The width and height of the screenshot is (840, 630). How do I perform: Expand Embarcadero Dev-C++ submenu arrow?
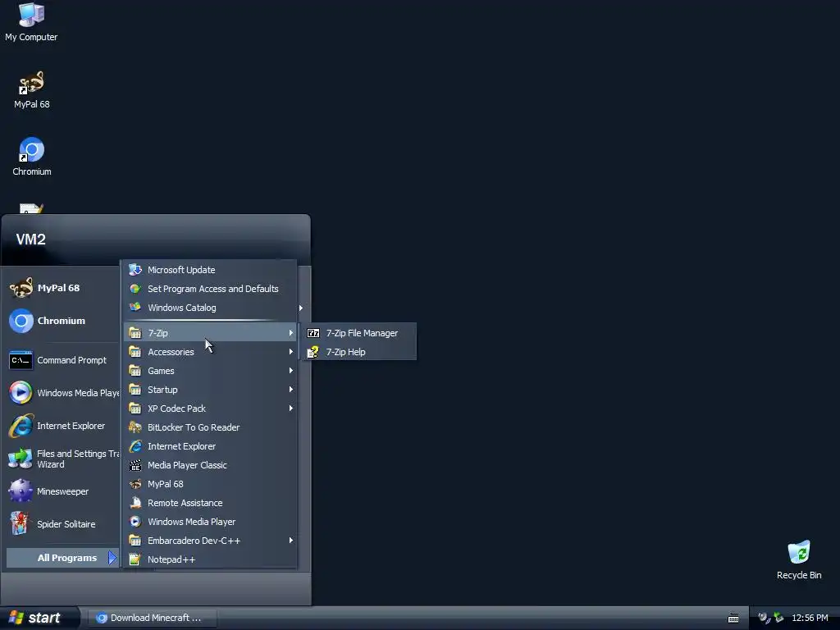click(x=291, y=541)
